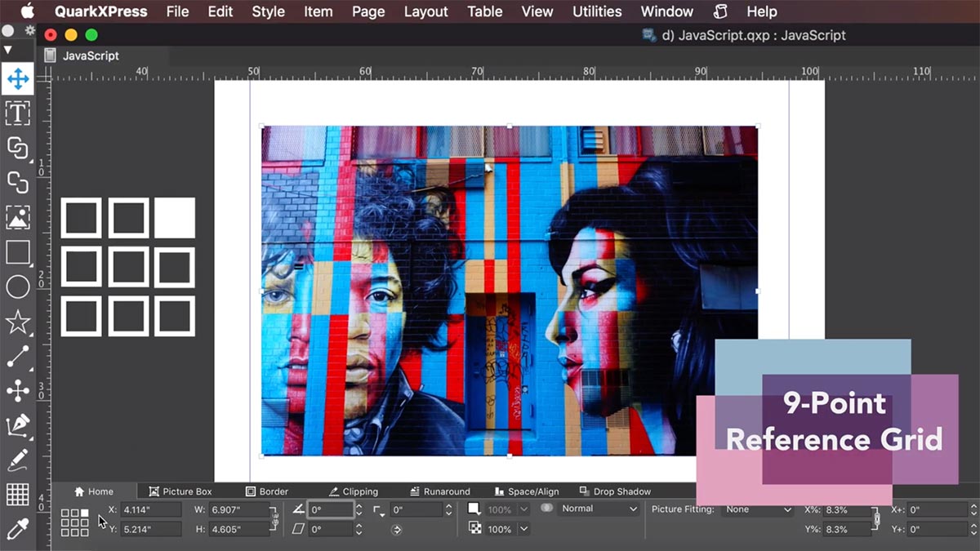Open the box color opacity 100% dropdown

coord(523,509)
